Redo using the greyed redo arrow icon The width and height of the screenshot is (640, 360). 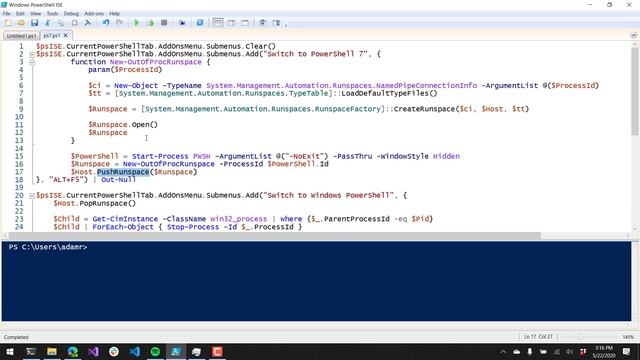click(119, 23)
